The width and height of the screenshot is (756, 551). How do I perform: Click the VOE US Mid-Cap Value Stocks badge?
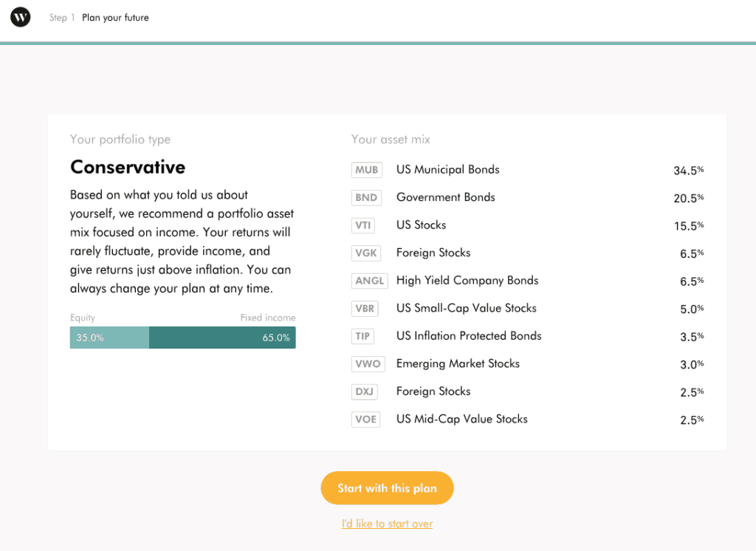365,419
